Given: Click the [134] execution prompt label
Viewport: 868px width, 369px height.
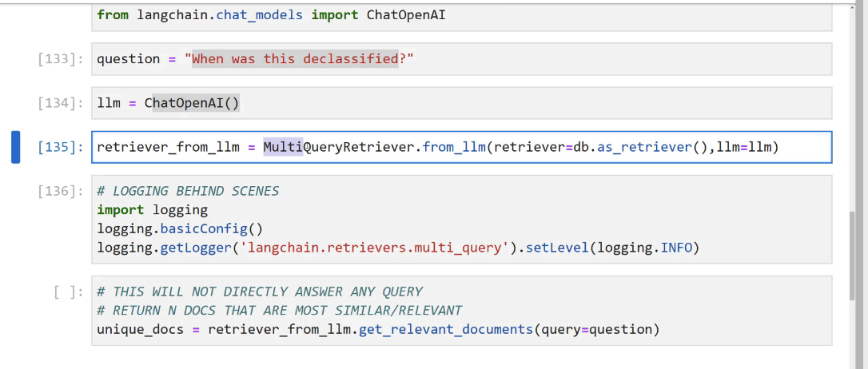Looking at the screenshot, I should pos(60,104).
